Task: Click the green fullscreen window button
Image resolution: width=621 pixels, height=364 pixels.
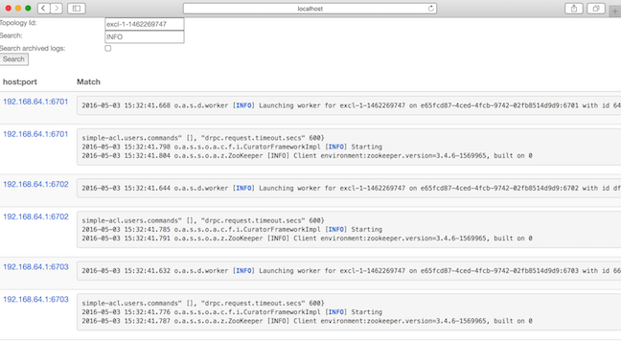Action: [x=28, y=9]
